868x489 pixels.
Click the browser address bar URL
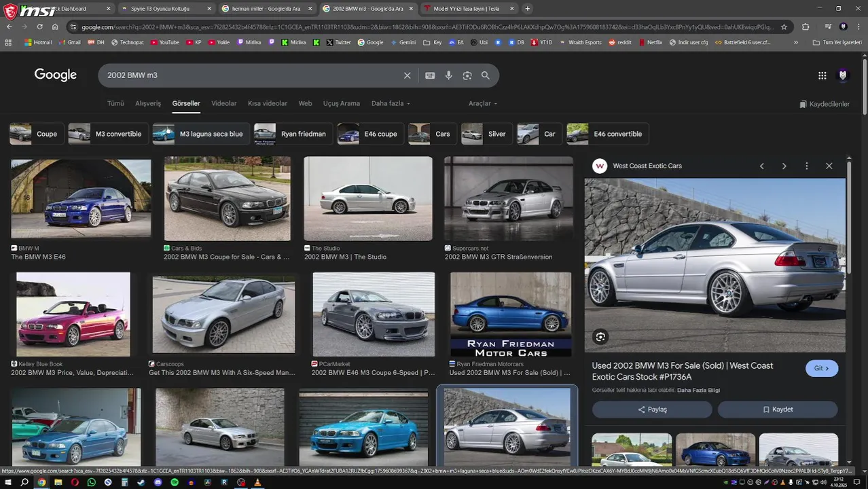pos(427,26)
